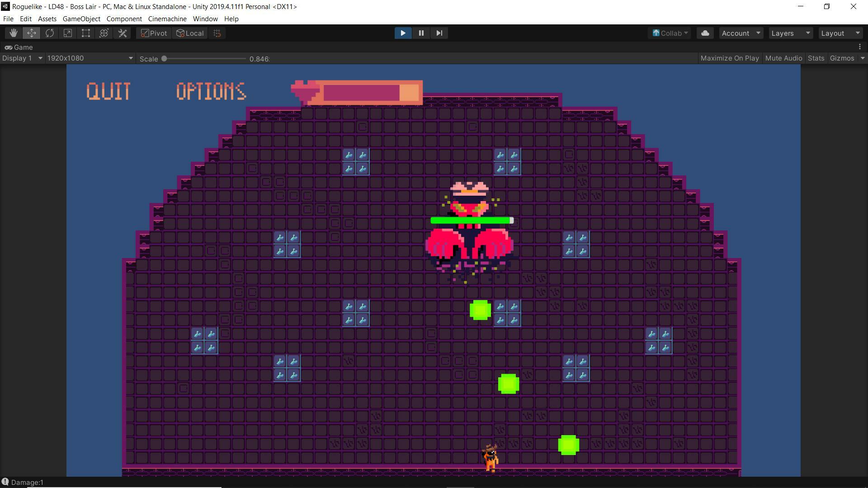
Task: Select the Hand tool
Action: click(x=14, y=33)
